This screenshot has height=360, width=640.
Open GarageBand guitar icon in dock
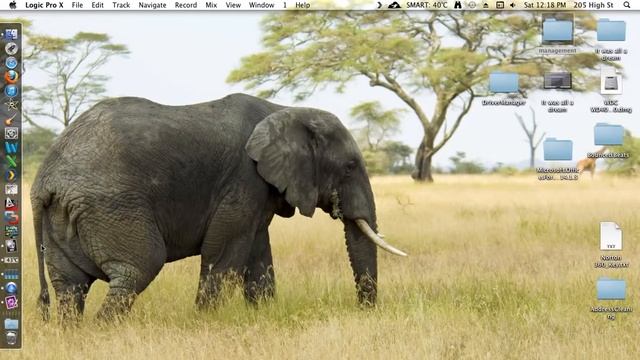(x=11, y=119)
